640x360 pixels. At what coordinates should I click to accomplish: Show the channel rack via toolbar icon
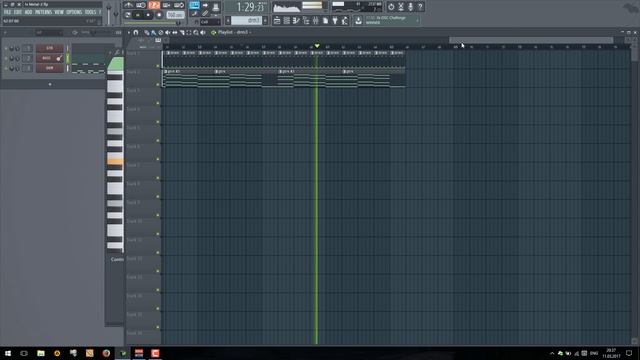(x=287, y=20)
